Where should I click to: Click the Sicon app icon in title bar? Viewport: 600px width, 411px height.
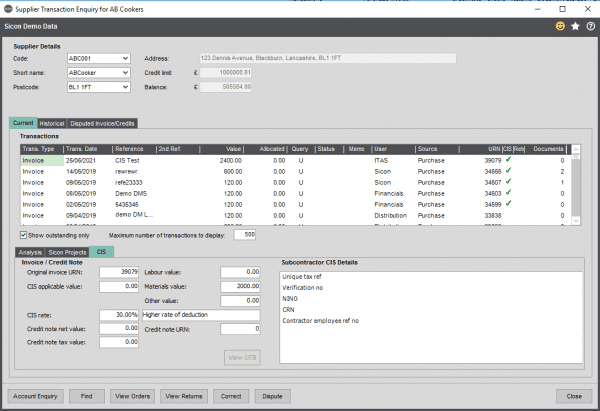point(8,9)
